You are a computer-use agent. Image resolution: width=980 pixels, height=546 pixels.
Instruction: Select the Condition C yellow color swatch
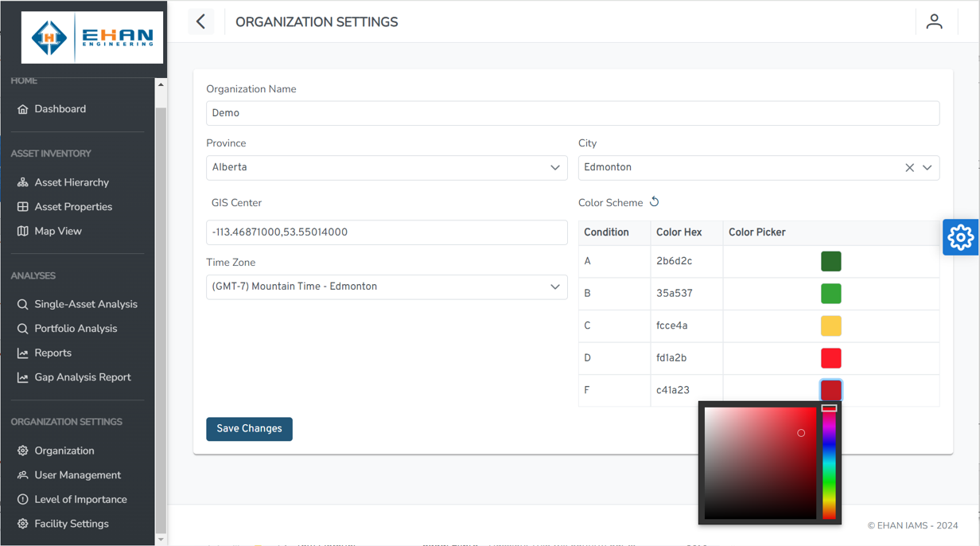830,326
